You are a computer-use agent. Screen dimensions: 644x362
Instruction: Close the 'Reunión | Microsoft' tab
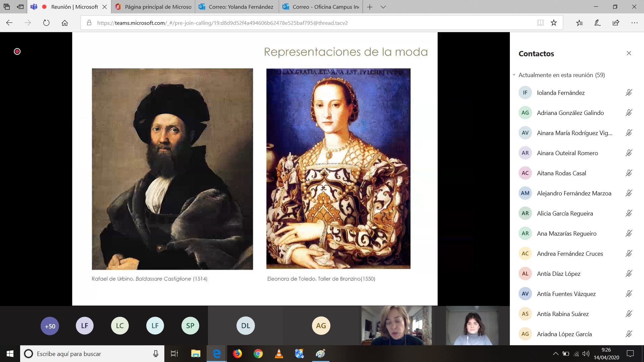pos(105,7)
